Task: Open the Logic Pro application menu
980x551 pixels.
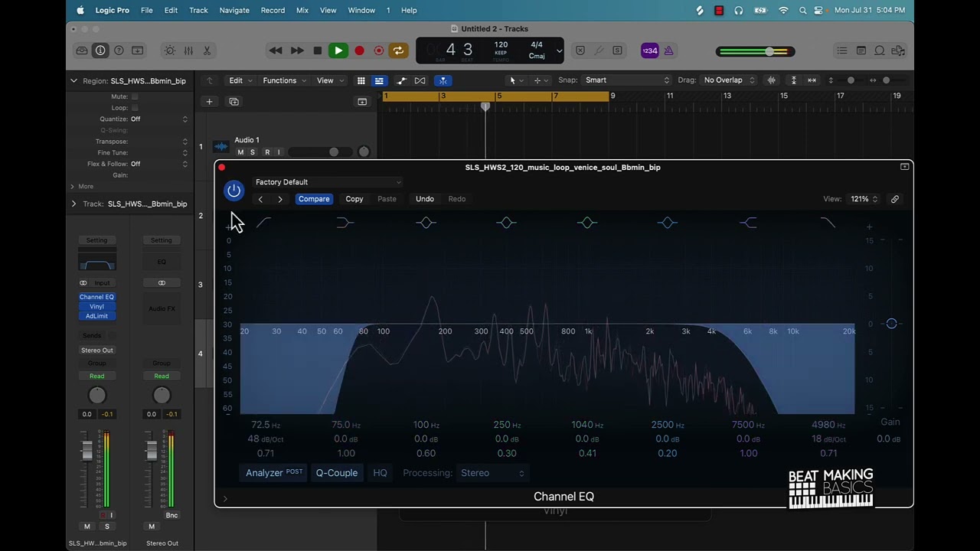Action: (x=112, y=10)
